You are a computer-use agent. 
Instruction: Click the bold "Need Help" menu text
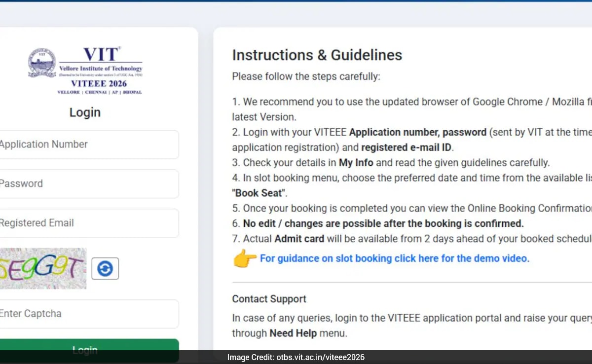pyautogui.click(x=293, y=333)
